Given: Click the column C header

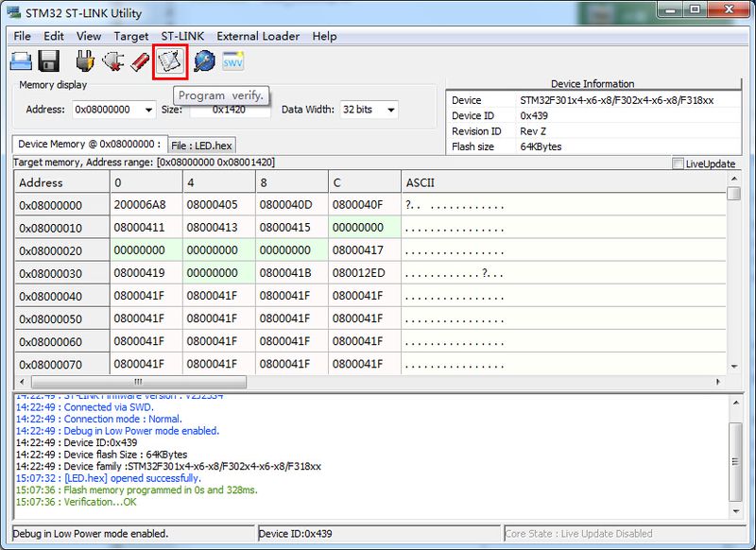Looking at the screenshot, I should point(365,182).
